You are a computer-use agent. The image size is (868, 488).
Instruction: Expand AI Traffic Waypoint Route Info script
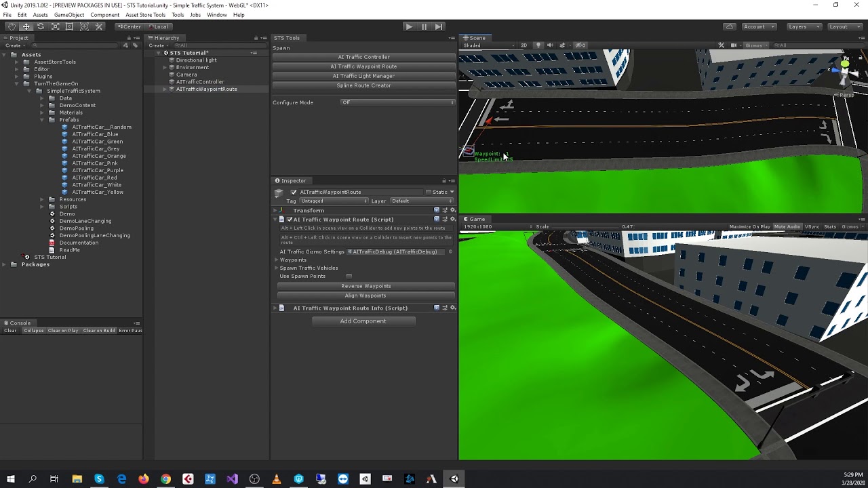(x=276, y=308)
